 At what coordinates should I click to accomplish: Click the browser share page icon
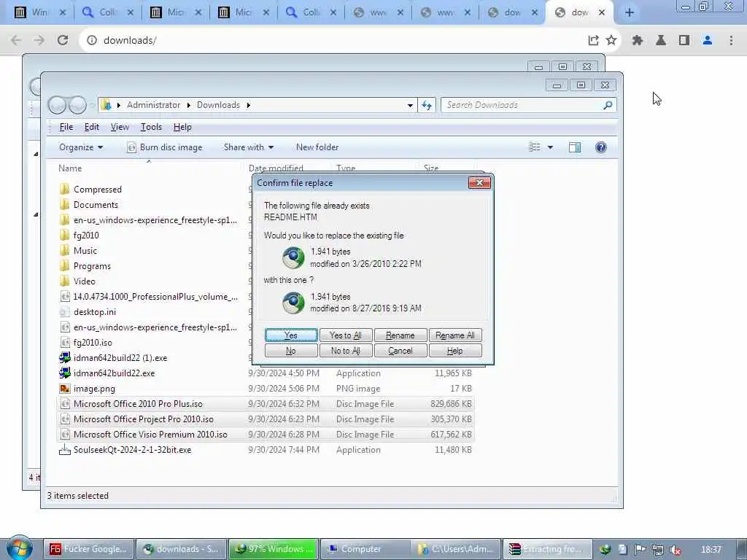point(593,40)
